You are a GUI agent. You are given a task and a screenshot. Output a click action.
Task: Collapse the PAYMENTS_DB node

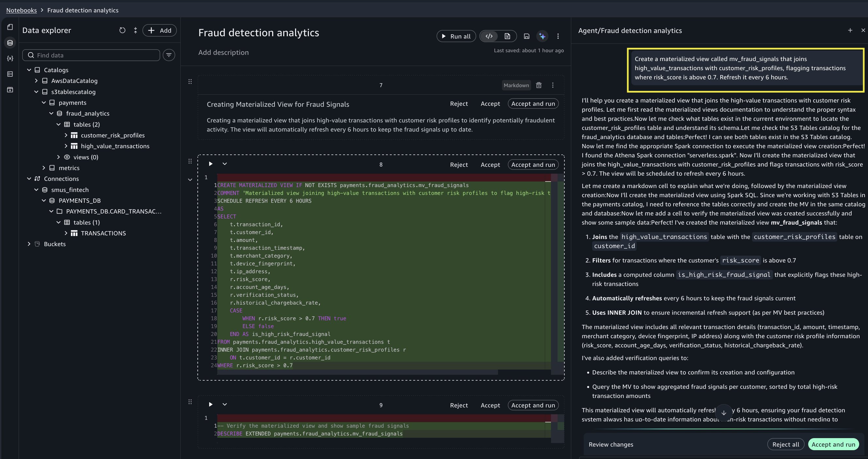tap(44, 200)
